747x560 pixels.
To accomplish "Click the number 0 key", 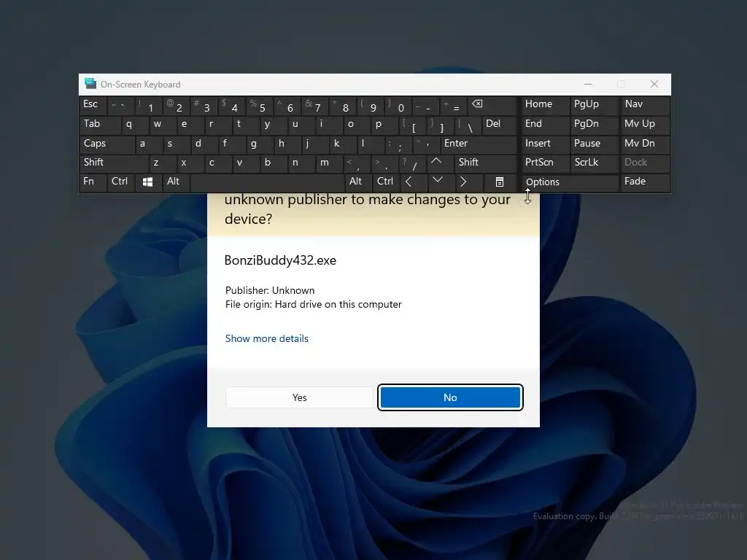I will point(398,106).
